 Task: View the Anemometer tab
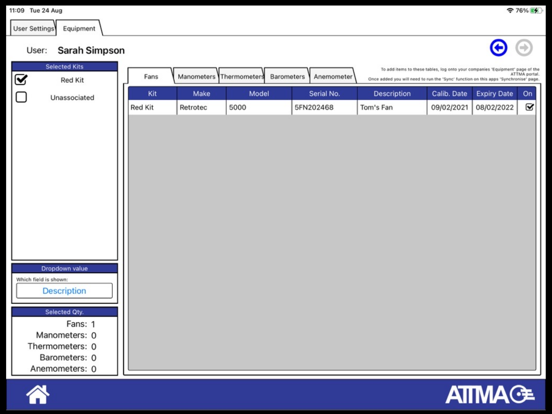pyautogui.click(x=333, y=76)
